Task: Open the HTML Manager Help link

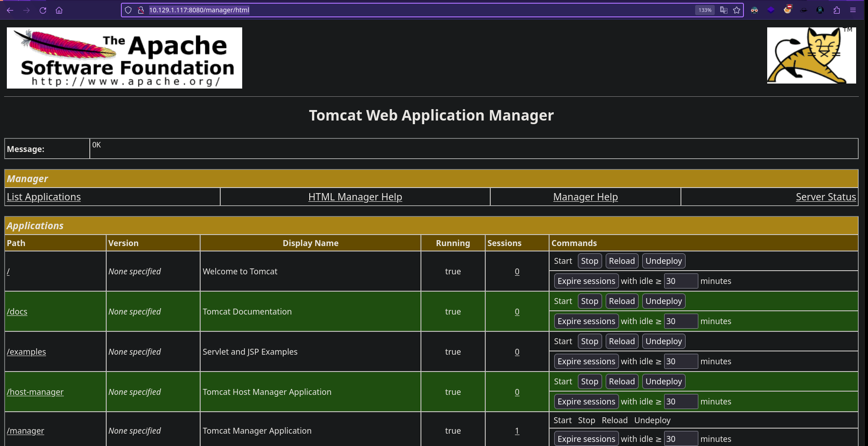Action: 355,197
